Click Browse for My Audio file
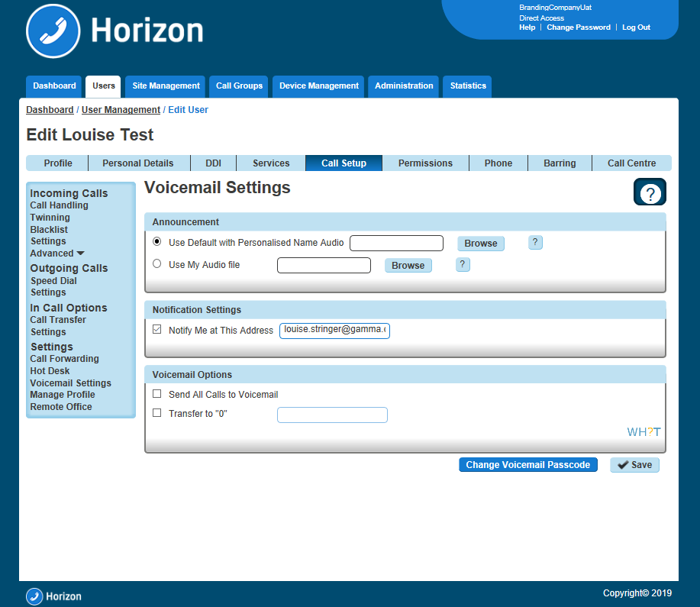The height and width of the screenshot is (607, 700). pos(408,265)
